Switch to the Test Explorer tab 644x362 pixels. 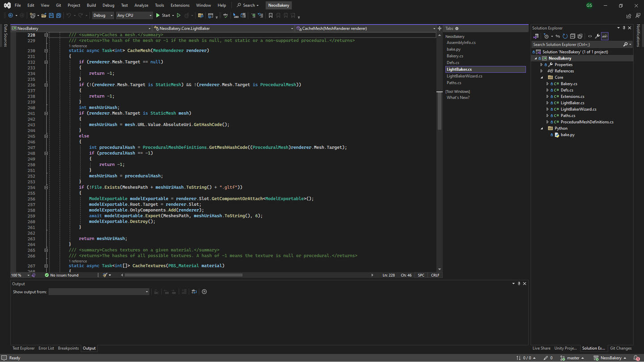tap(23, 348)
